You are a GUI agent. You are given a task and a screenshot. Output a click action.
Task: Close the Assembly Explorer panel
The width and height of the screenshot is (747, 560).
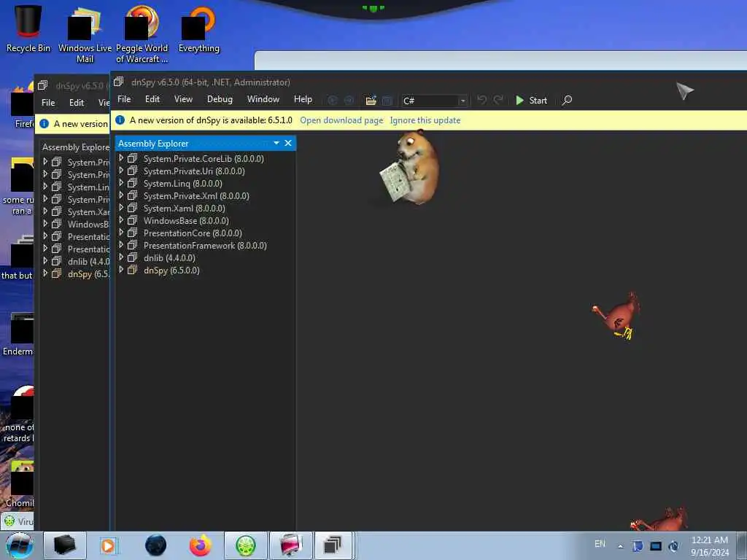(x=288, y=143)
